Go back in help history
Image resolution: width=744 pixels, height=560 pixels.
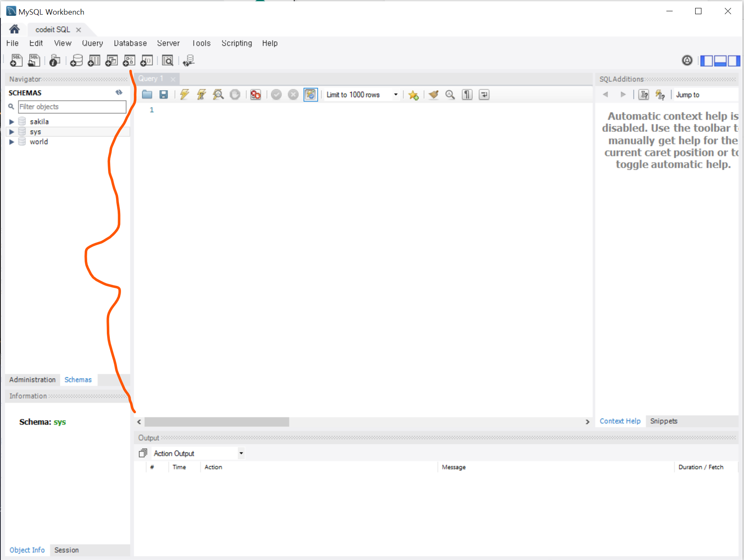point(605,95)
